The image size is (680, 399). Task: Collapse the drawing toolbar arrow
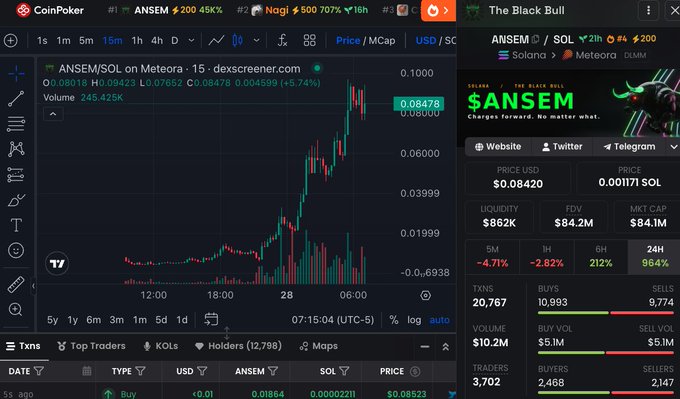[33, 286]
